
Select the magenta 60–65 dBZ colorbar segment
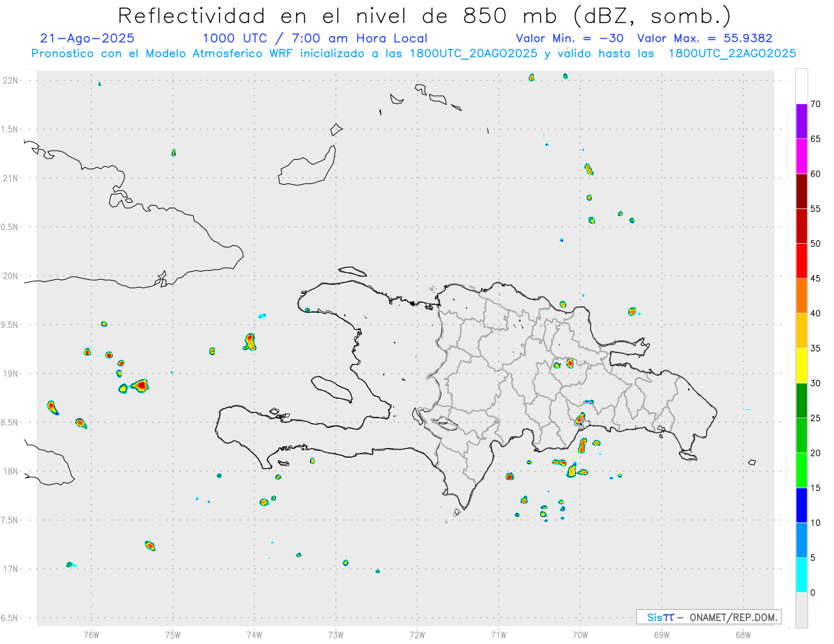[801, 156]
